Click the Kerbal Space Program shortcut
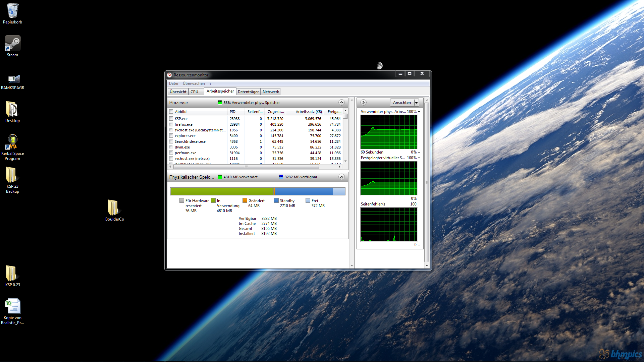The height and width of the screenshot is (362, 644). pos(12,143)
